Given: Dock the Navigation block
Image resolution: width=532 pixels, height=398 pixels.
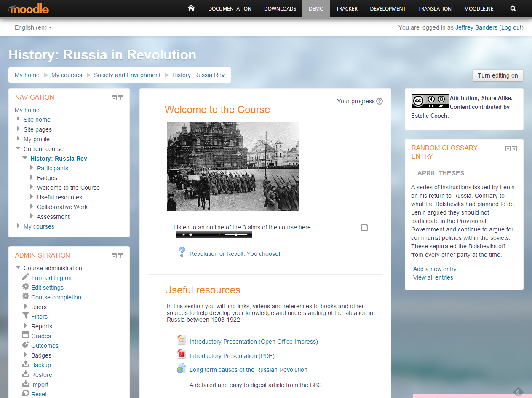Looking at the screenshot, I should (x=120, y=98).
